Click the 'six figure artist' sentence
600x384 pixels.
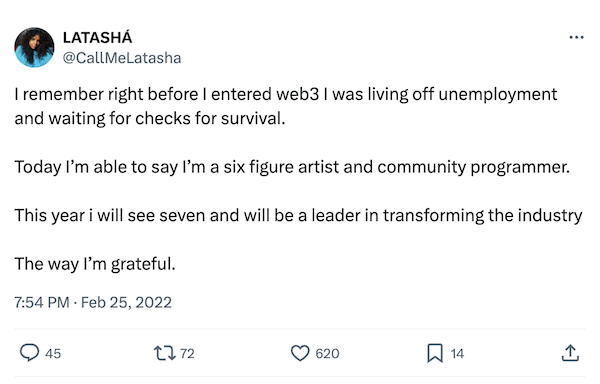coord(292,167)
